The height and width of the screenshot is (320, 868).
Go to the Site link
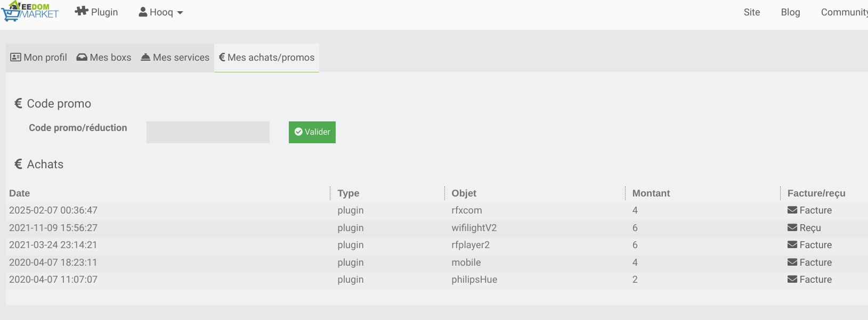(751, 12)
